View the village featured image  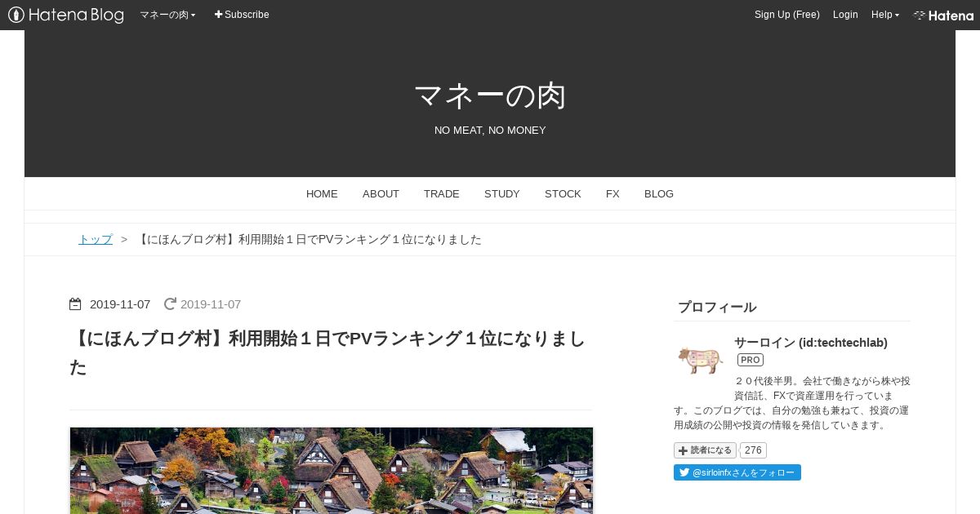pos(332,471)
